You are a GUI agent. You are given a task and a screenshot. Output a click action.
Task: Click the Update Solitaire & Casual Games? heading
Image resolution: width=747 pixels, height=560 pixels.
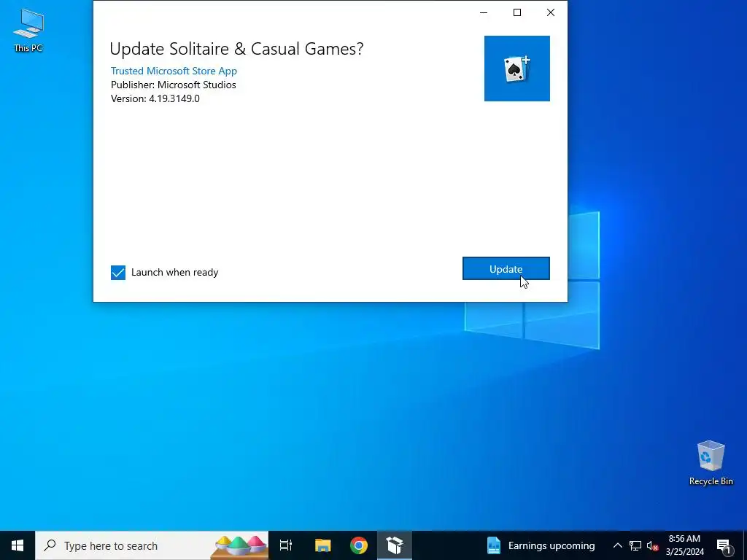pyautogui.click(x=236, y=49)
